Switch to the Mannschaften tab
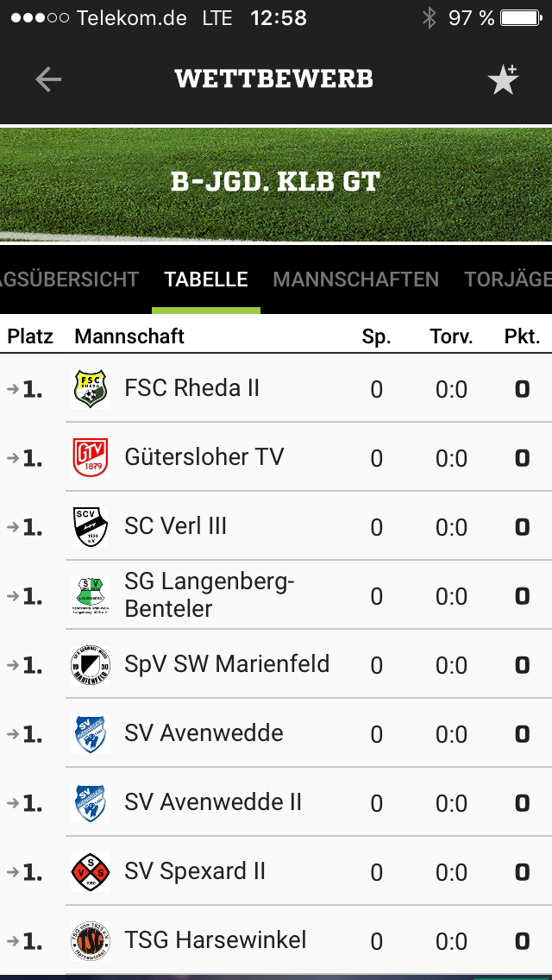The height and width of the screenshot is (980, 552). coord(355,280)
